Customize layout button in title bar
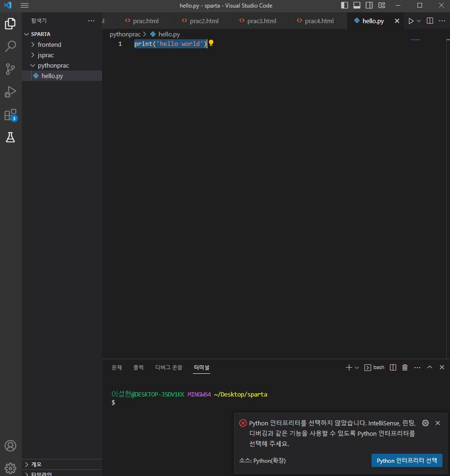The image size is (450, 476). 381,5
